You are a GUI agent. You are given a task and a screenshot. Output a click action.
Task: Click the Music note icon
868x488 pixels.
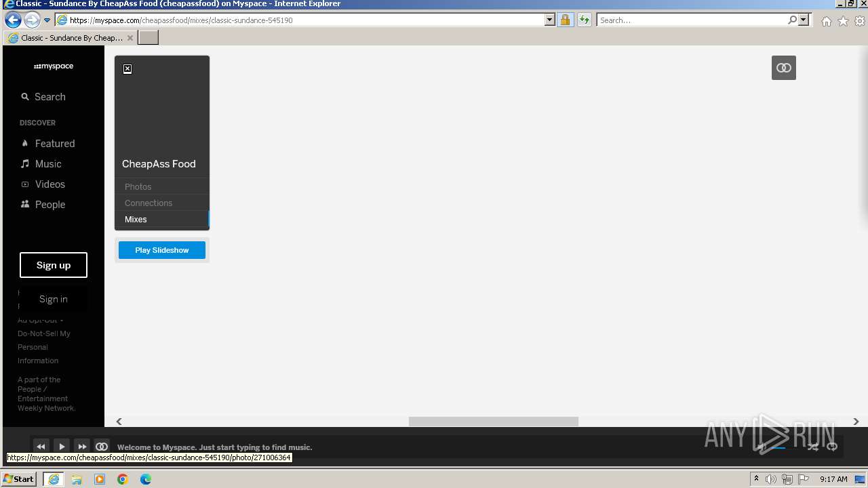tap(25, 164)
